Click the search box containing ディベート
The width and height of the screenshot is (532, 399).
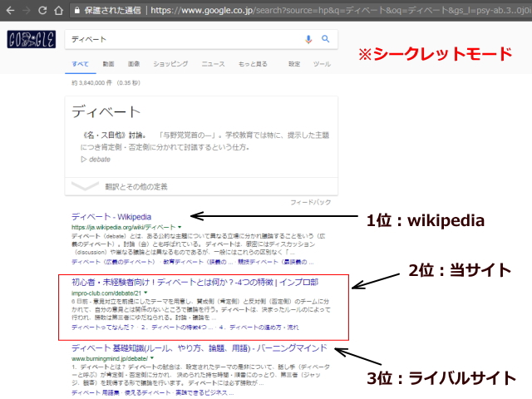tap(183, 39)
